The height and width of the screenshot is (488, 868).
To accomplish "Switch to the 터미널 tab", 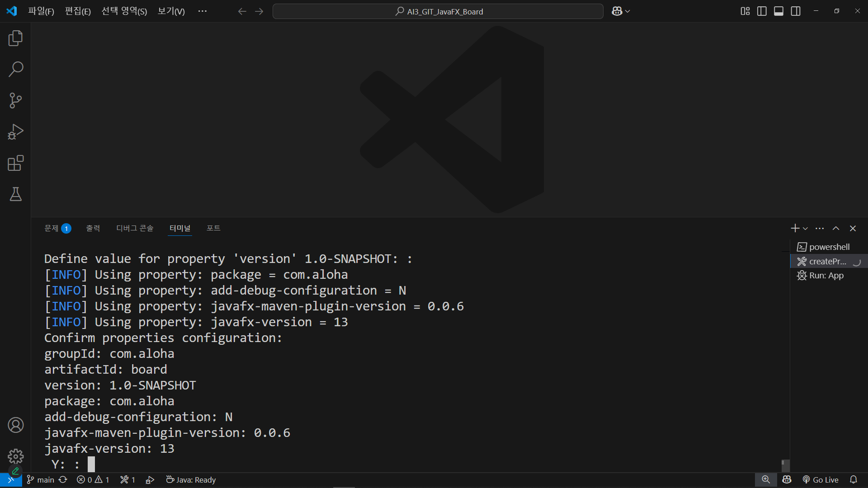I will click(180, 228).
